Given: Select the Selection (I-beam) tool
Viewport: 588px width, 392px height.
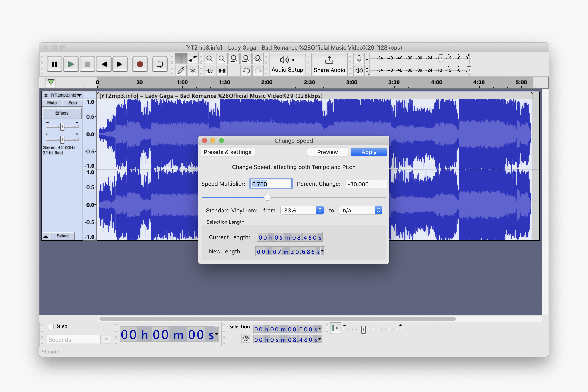Looking at the screenshot, I should point(181,59).
